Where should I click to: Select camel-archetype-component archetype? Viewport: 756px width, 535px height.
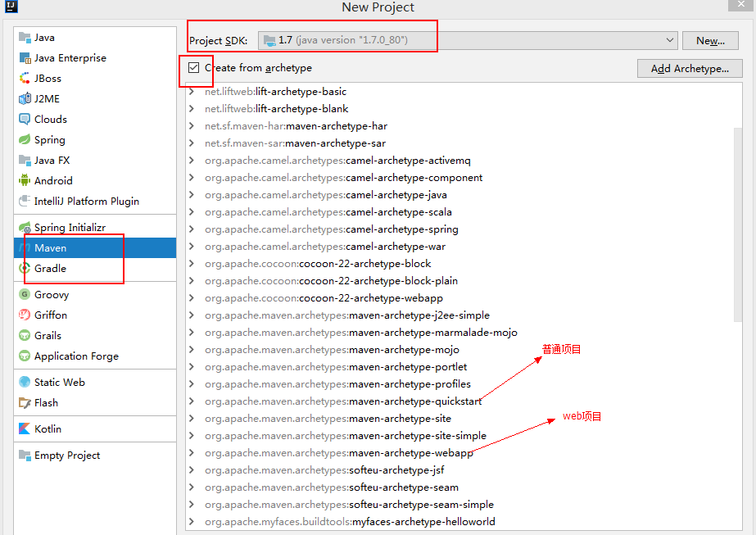pos(343,178)
